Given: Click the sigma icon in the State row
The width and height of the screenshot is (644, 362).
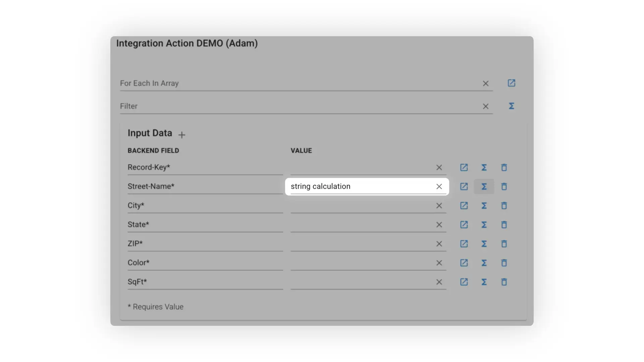Looking at the screenshot, I should pos(484,225).
